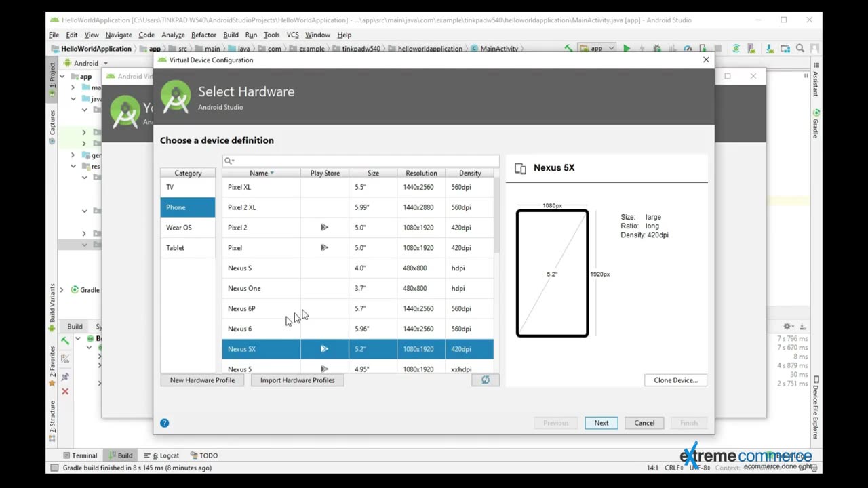
Task: Click the hammer icon in Build panel
Action: click(x=65, y=341)
